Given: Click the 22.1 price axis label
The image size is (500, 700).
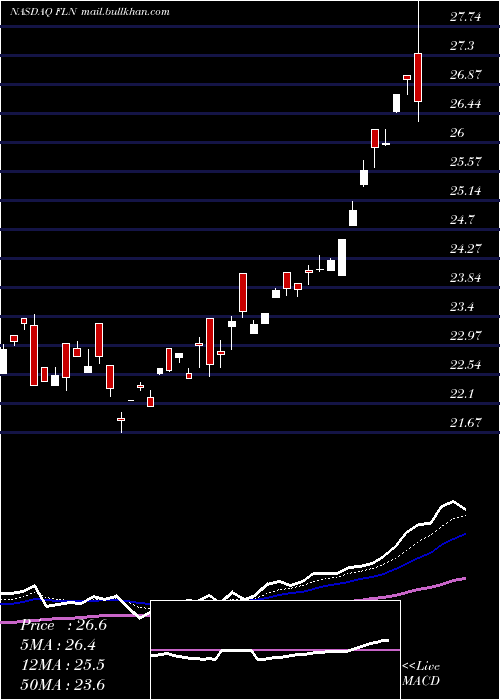Looking at the screenshot, I should click(462, 394).
